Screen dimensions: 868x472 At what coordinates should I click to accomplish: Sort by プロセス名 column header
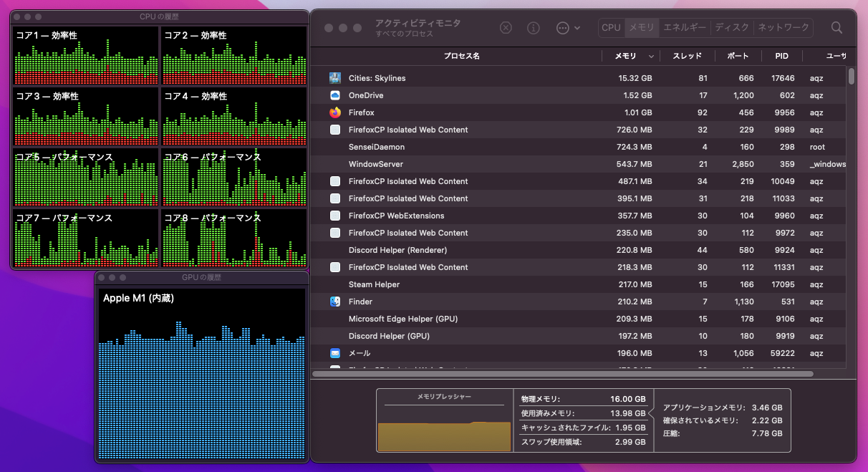click(461, 56)
